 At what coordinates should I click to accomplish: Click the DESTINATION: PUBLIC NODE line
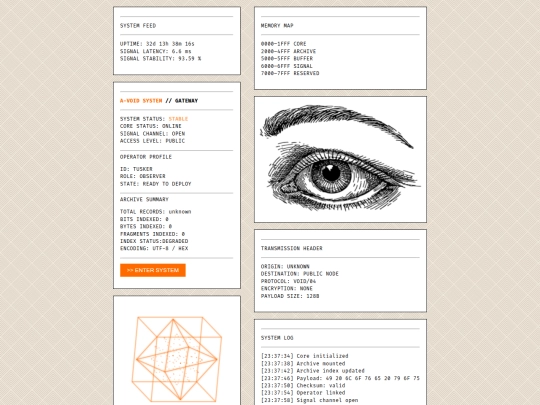coord(300,274)
